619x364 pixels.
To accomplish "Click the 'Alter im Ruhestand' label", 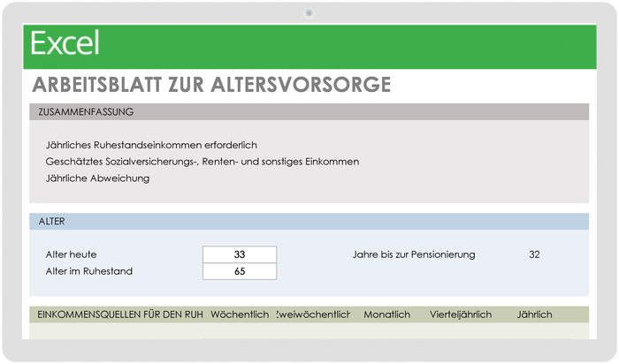I will click(x=88, y=271).
